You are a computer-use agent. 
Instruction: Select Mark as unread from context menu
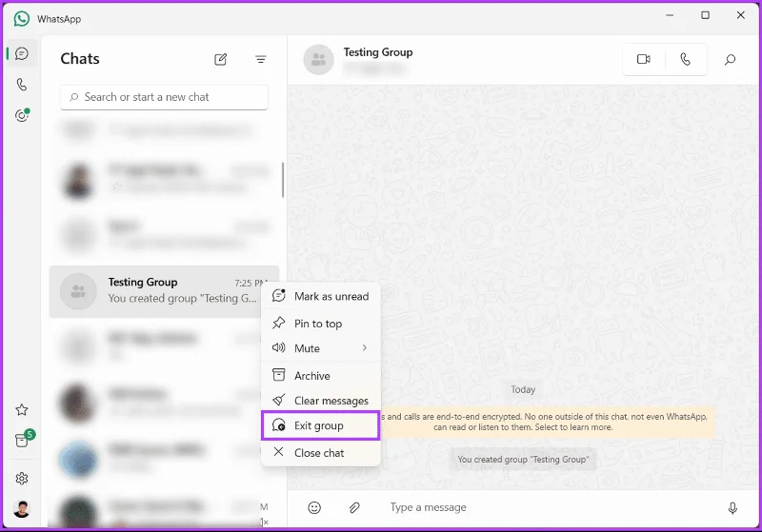321,296
